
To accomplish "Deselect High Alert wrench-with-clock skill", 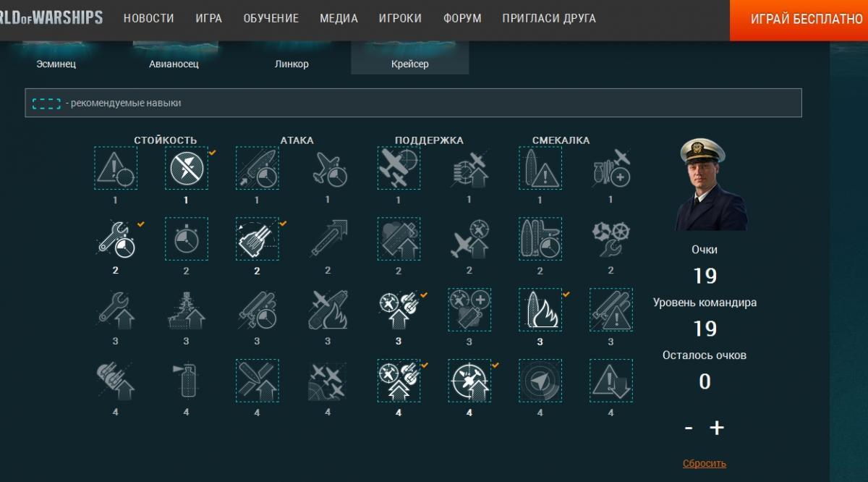I will pyautogui.click(x=116, y=240).
